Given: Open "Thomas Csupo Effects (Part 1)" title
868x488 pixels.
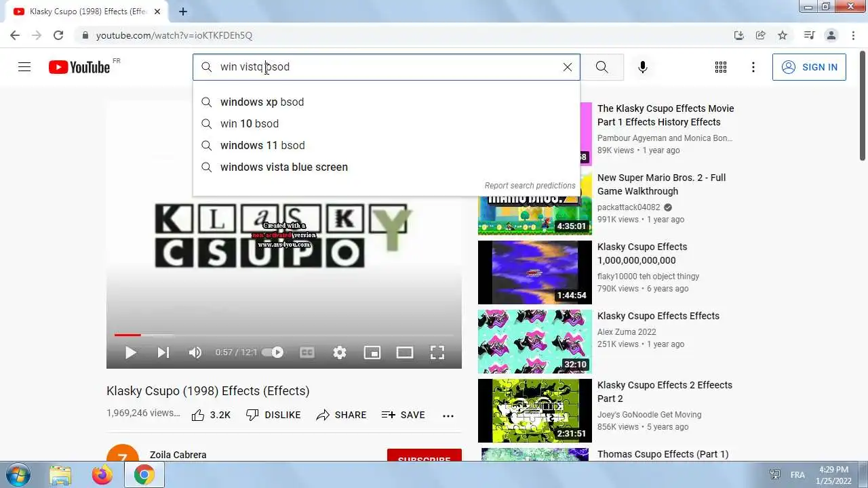Looking at the screenshot, I should pos(663,454).
